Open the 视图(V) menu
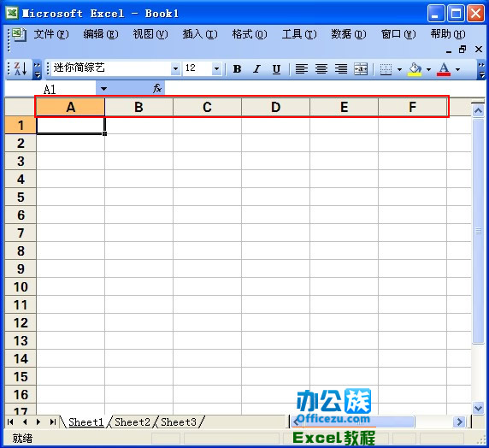 click(x=150, y=34)
